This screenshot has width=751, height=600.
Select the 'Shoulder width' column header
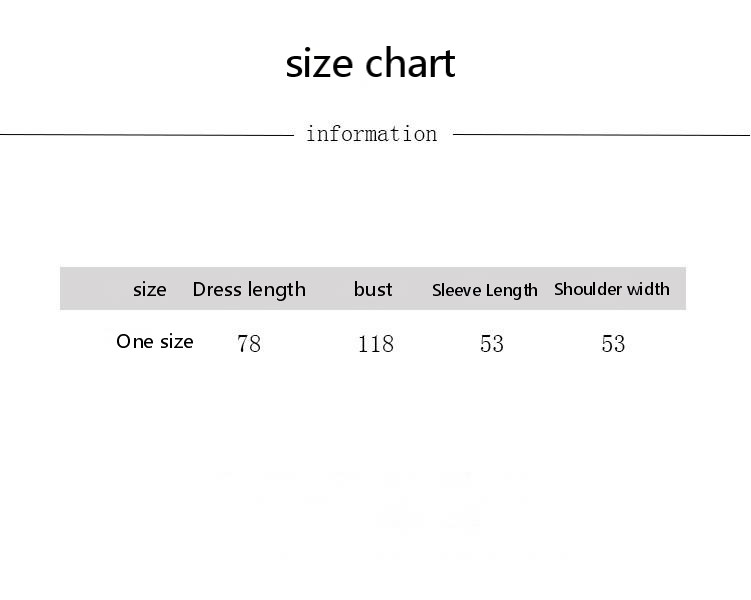coord(612,290)
